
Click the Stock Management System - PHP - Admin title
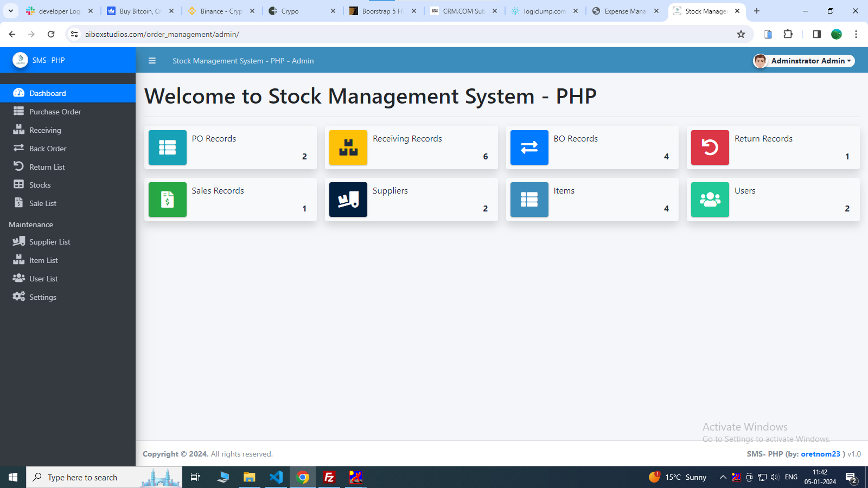243,61
